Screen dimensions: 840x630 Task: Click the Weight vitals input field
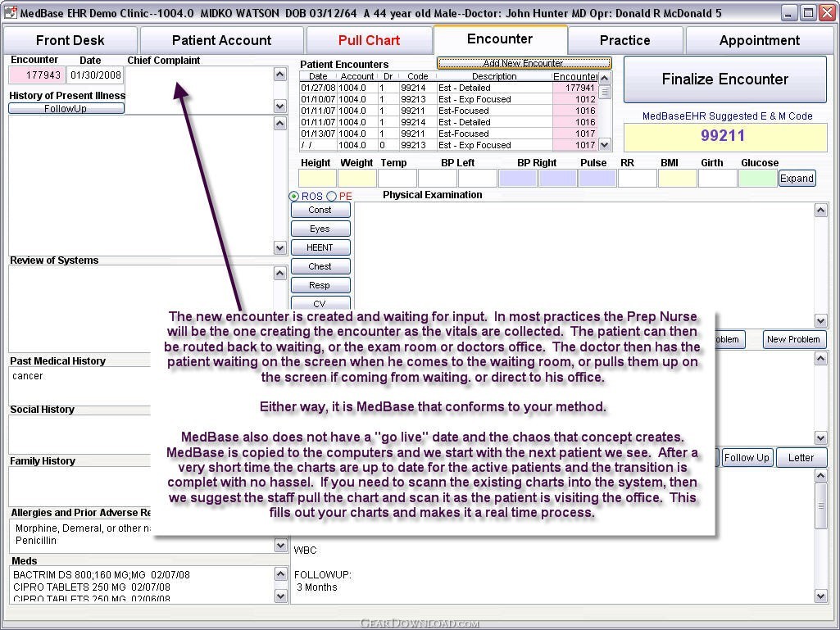(356, 179)
